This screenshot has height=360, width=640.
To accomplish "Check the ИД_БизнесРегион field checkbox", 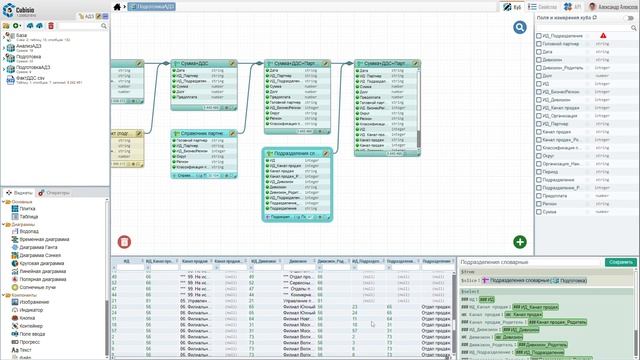I will click(539, 92).
